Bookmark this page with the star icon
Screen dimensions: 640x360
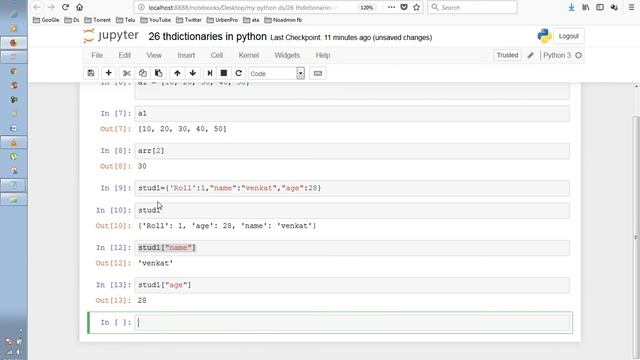[x=416, y=7]
